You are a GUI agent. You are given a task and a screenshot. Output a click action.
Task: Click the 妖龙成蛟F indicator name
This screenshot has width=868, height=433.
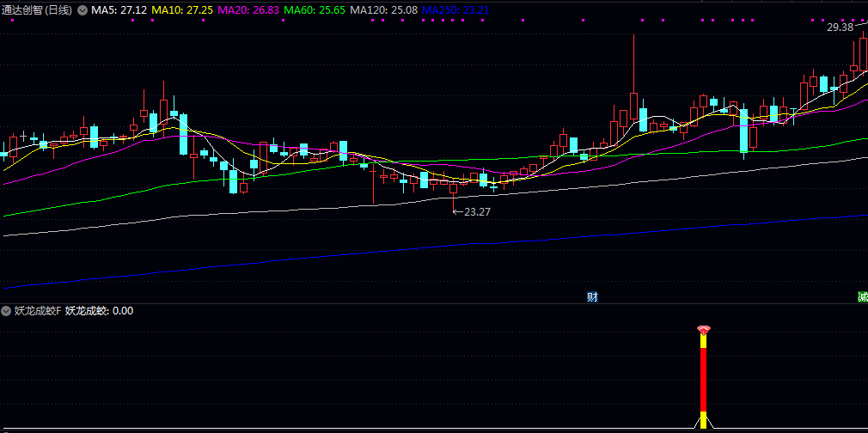[38, 311]
